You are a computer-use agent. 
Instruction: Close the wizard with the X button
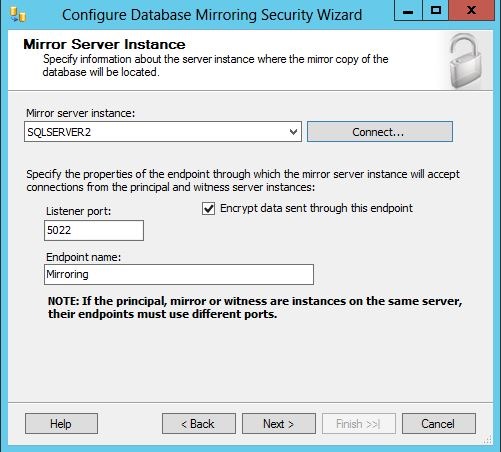pyautogui.click(x=471, y=11)
